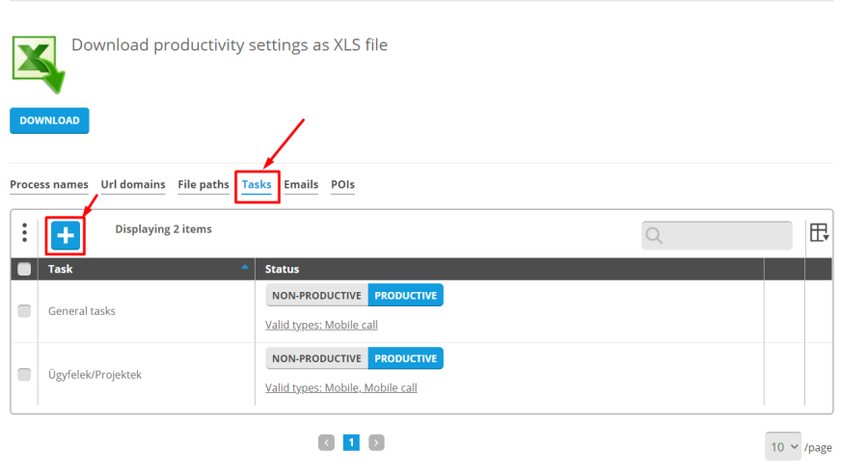Screen dimensions: 868x475
Task: Select the Emails tab
Action: pyautogui.click(x=301, y=185)
